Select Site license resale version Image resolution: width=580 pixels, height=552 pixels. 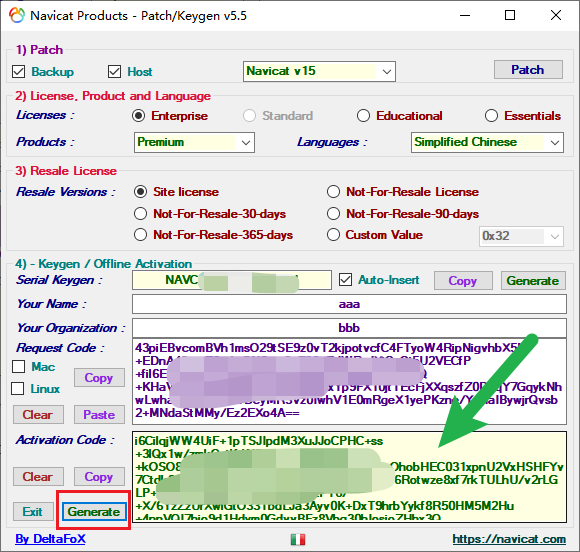140,192
